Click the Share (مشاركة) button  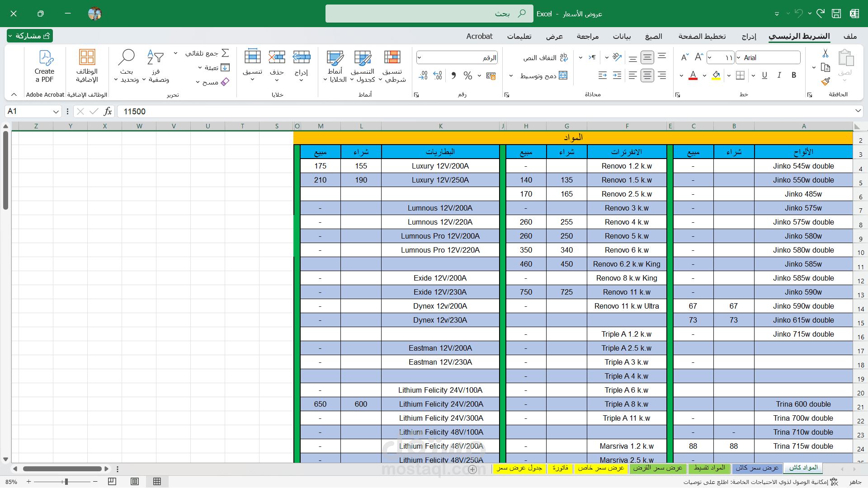30,36
